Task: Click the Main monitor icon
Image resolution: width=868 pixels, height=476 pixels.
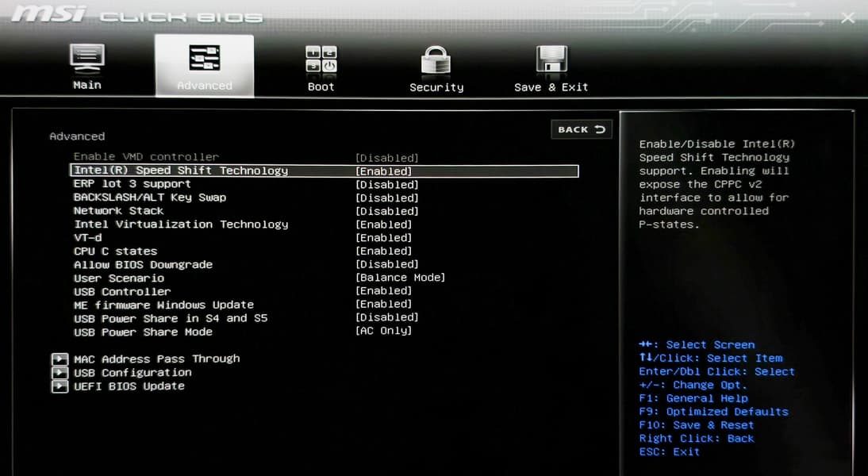Action: click(x=87, y=58)
